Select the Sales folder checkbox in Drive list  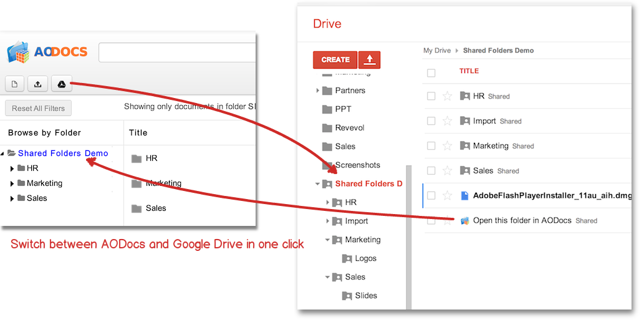coord(431,171)
